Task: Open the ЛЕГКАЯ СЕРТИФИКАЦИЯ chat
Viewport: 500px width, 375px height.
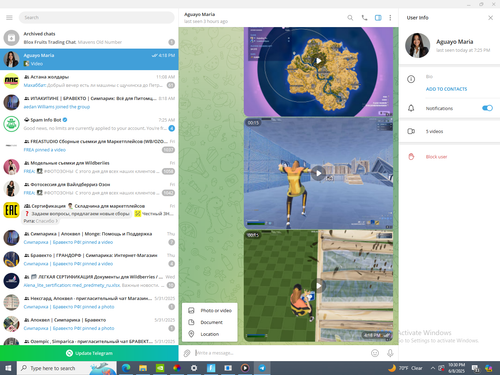Action: (x=89, y=281)
